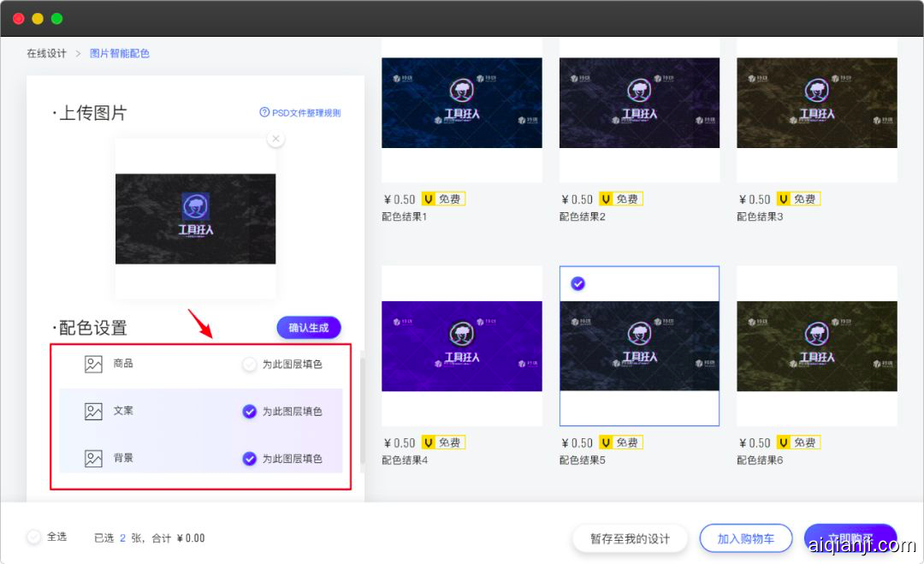The image size is (924, 564).
Task: Click 暂存至我的设计 button
Action: 630,538
